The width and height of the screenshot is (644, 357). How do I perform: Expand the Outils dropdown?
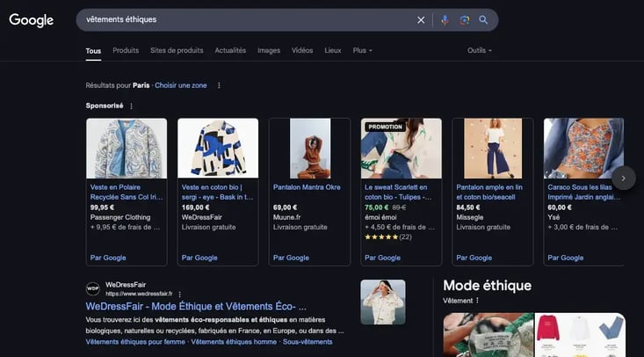(x=480, y=51)
